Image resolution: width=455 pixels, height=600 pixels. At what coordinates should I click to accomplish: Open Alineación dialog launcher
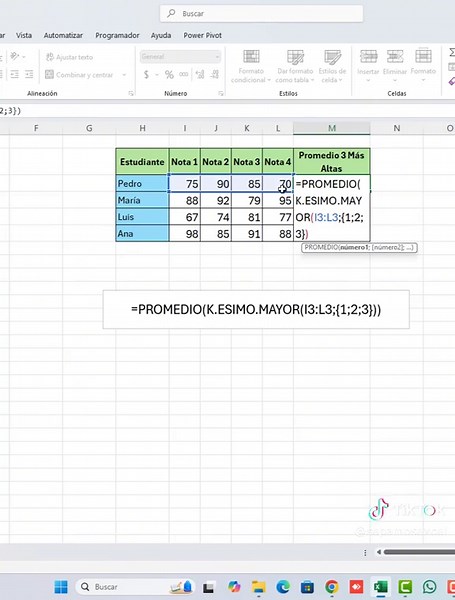pyautogui.click(x=131, y=93)
